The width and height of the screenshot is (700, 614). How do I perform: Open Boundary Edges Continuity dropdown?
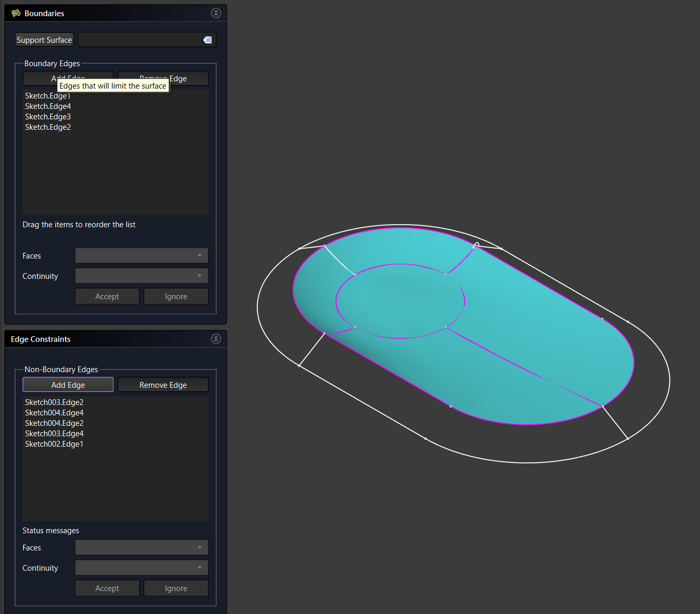[x=141, y=276]
